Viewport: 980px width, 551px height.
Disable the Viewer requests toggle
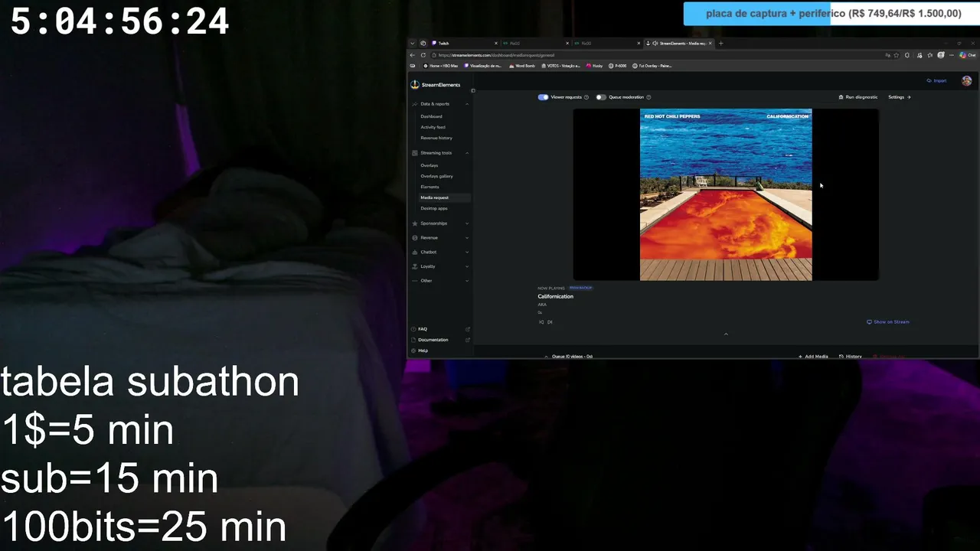(x=543, y=97)
